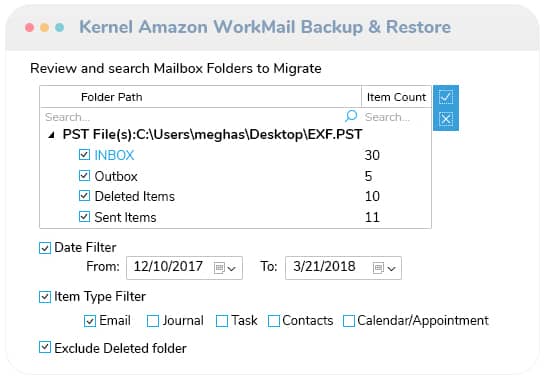Uncheck the INBOX folder checkbox

84,155
